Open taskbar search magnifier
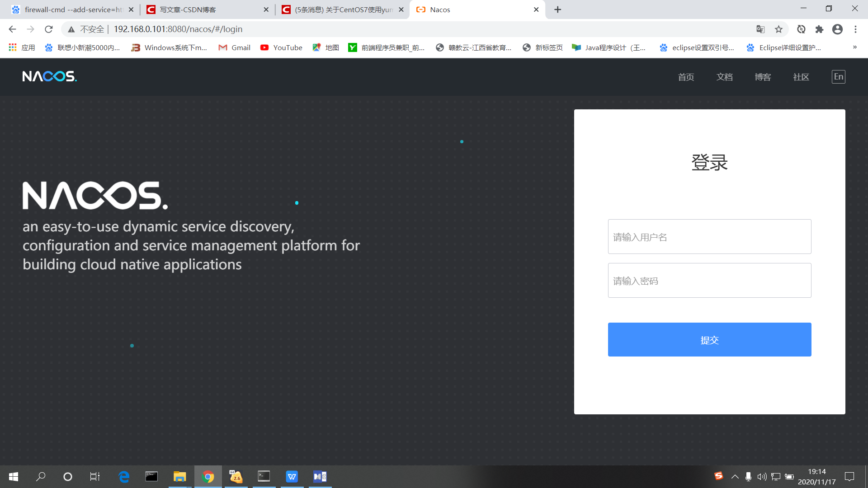Screen dimensions: 868x488 click(x=41, y=477)
